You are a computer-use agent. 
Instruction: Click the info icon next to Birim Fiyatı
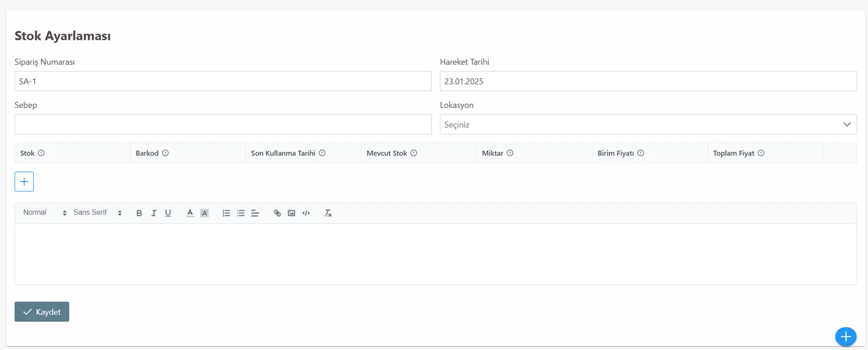coord(641,153)
